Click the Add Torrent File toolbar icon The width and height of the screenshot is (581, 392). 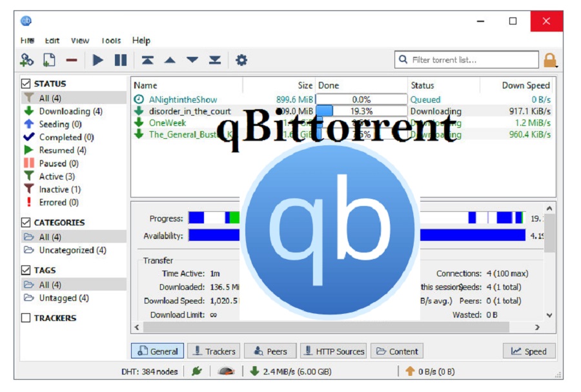[49, 59]
